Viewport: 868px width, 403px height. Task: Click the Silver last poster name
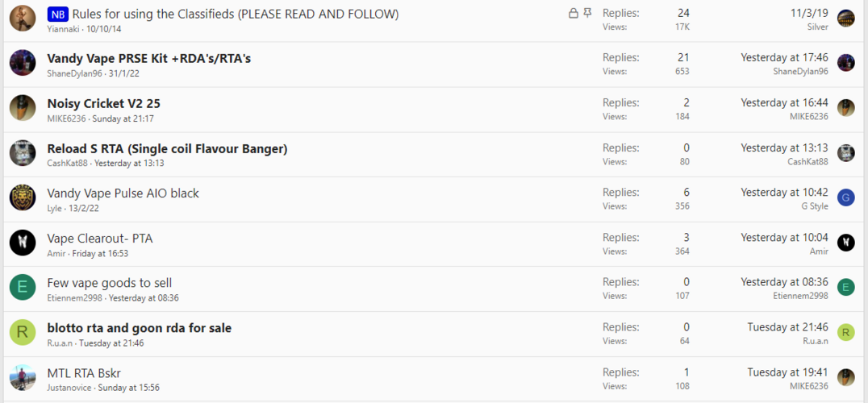pyautogui.click(x=818, y=27)
